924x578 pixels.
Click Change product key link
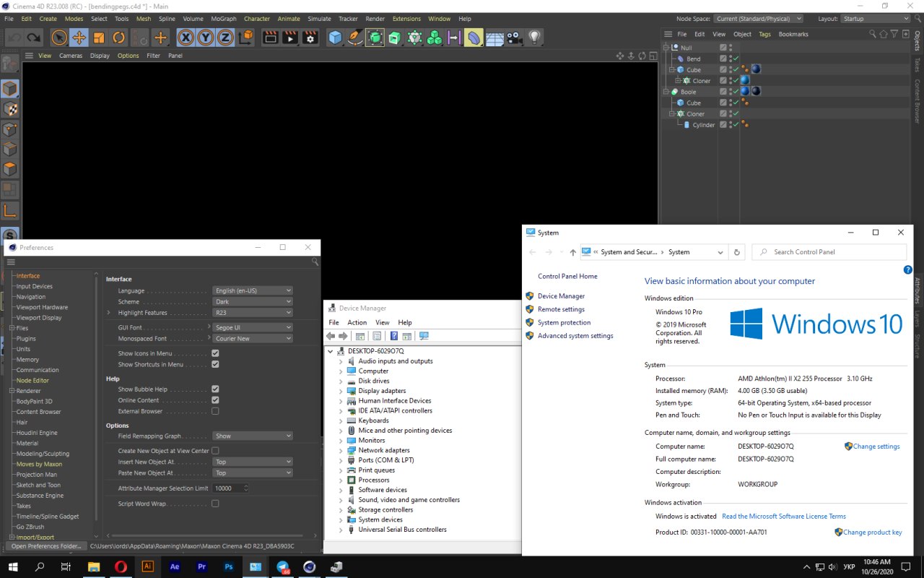873,532
